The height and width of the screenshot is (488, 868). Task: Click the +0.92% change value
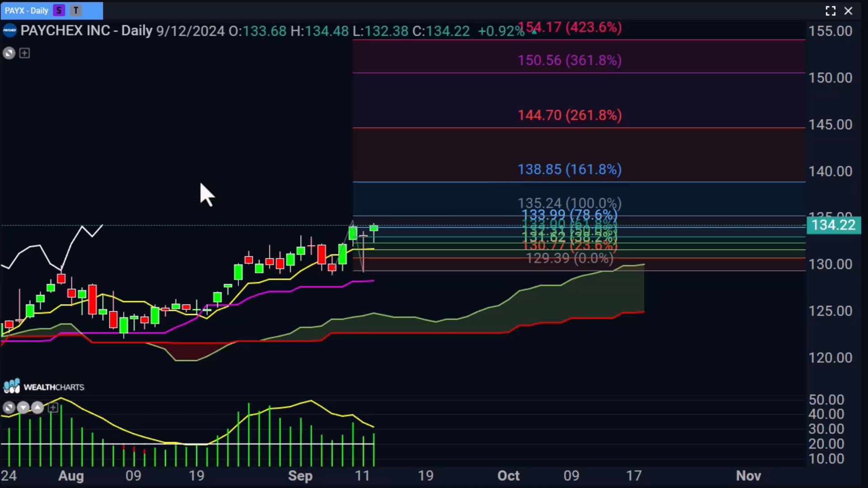[x=501, y=31]
